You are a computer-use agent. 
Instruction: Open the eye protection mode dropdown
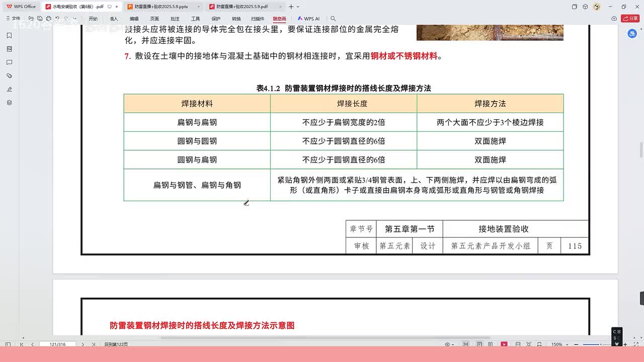449,344
